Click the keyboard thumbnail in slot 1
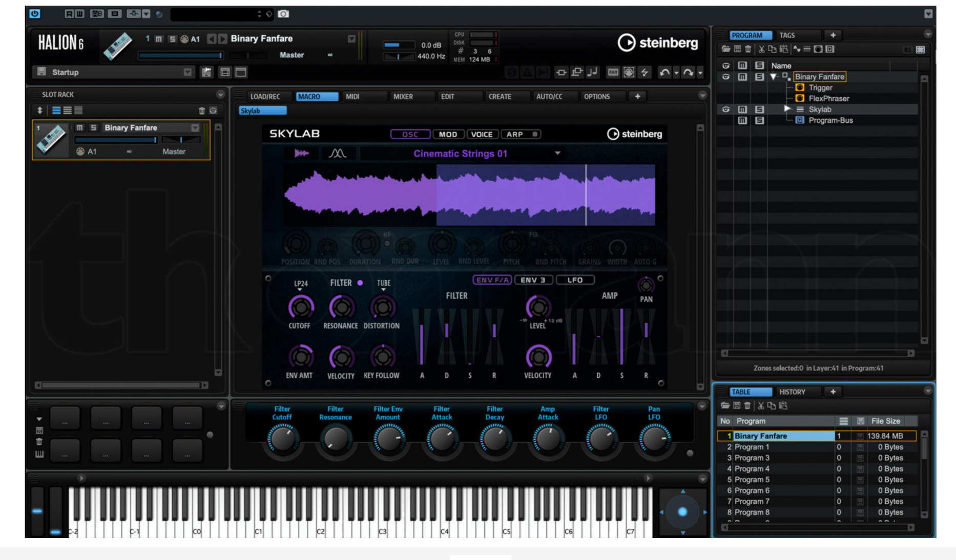Image resolution: width=956 pixels, height=560 pixels. 51,139
